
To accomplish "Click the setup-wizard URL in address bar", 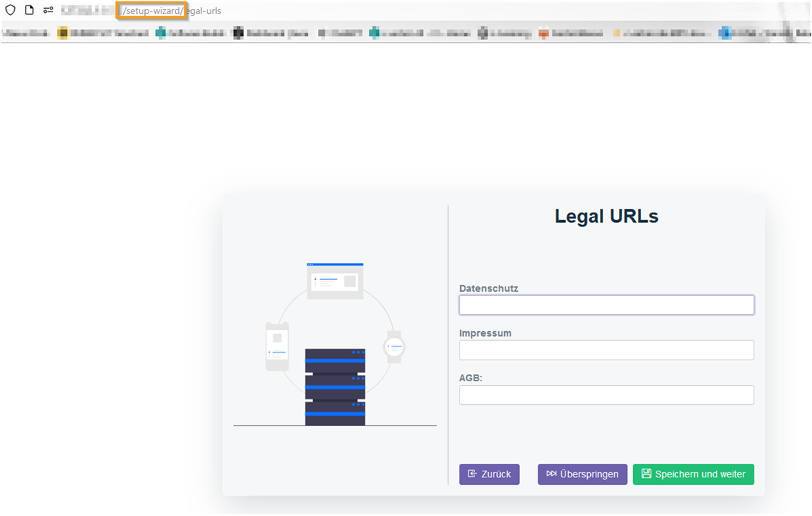I will click(152, 11).
